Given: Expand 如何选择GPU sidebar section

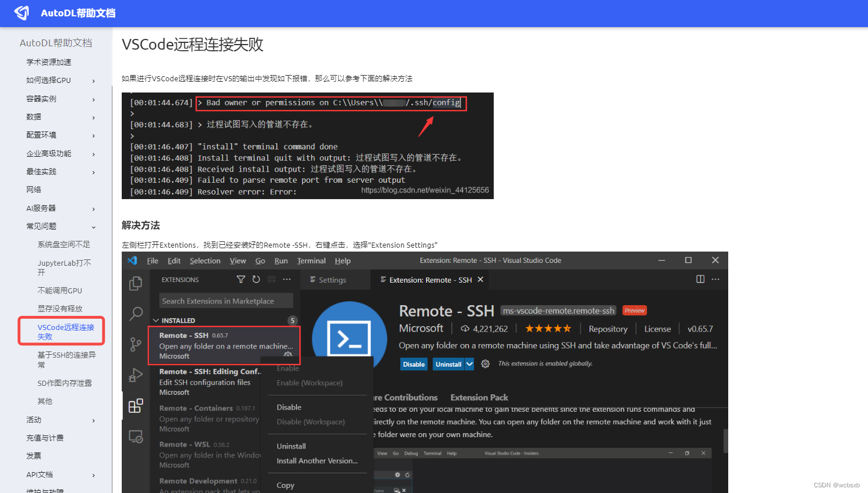Looking at the screenshot, I should [x=94, y=81].
